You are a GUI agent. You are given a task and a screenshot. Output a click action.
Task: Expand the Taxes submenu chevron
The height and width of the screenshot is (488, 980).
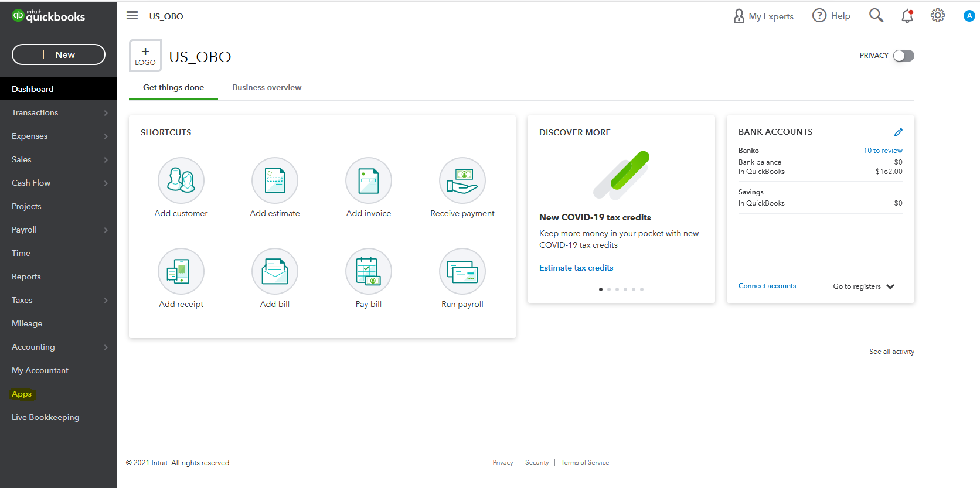point(106,301)
